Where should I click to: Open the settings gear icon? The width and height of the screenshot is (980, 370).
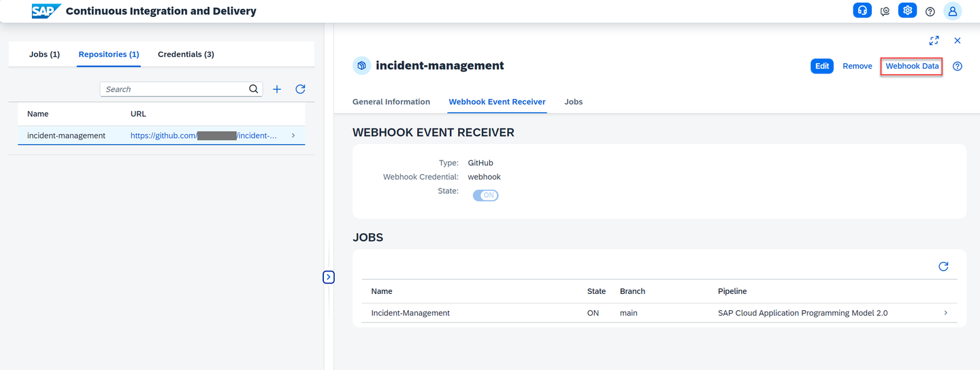(907, 11)
